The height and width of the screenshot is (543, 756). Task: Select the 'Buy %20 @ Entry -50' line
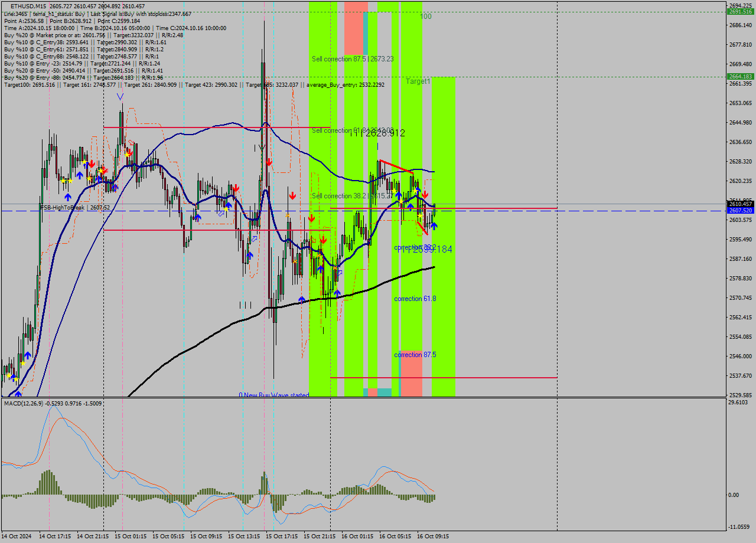click(x=83, y=70)
